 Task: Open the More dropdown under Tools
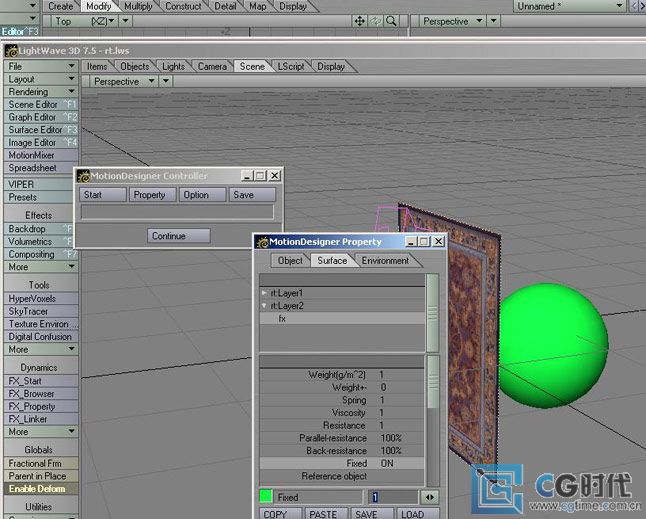pyautogui.click(x=40, y=349)
